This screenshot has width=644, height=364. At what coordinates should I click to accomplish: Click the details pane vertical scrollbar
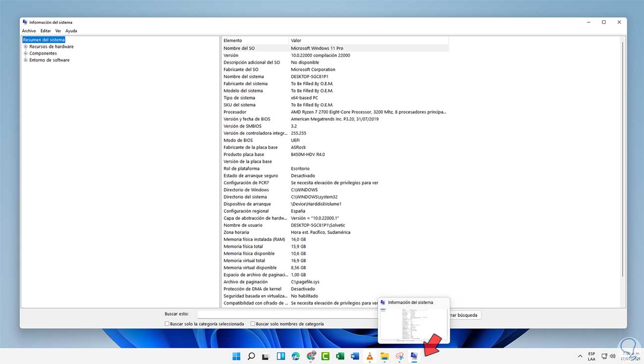tap(623, 159)
